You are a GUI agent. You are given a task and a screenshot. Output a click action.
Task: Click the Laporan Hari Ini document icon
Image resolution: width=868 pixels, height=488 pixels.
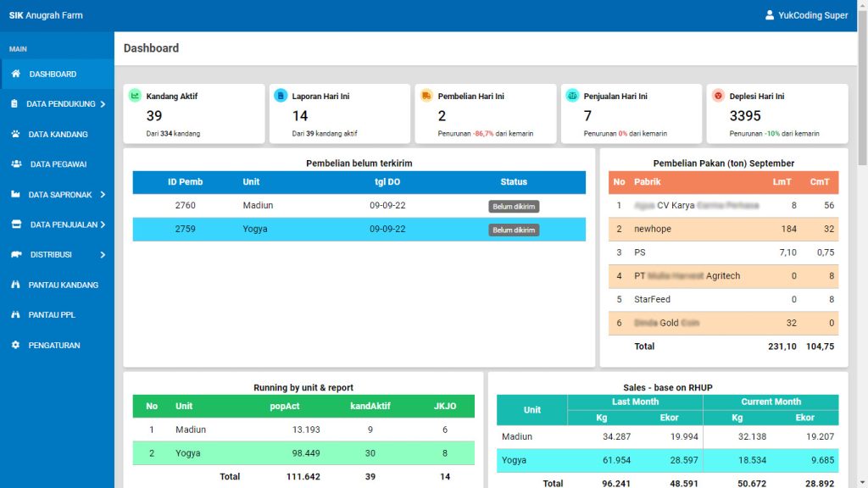click(281, 96)
